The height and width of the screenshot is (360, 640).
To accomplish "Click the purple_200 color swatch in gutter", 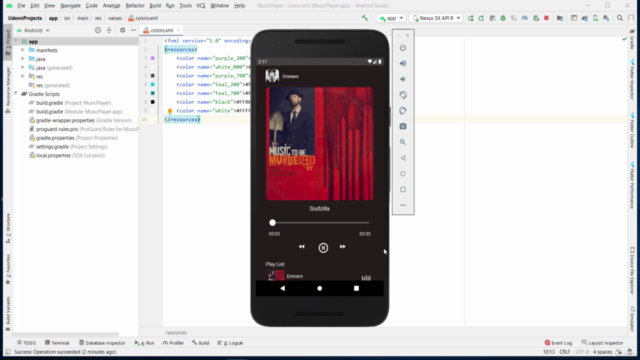I will point(153,58).
